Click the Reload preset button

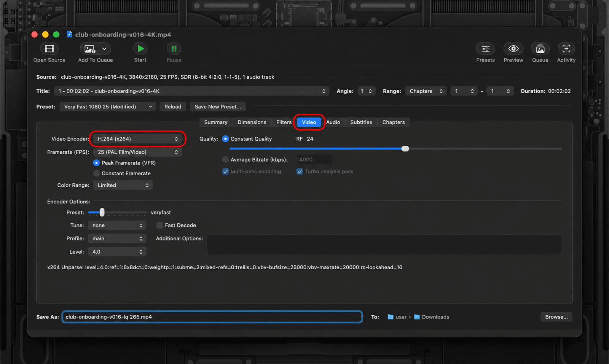point(173,106)
